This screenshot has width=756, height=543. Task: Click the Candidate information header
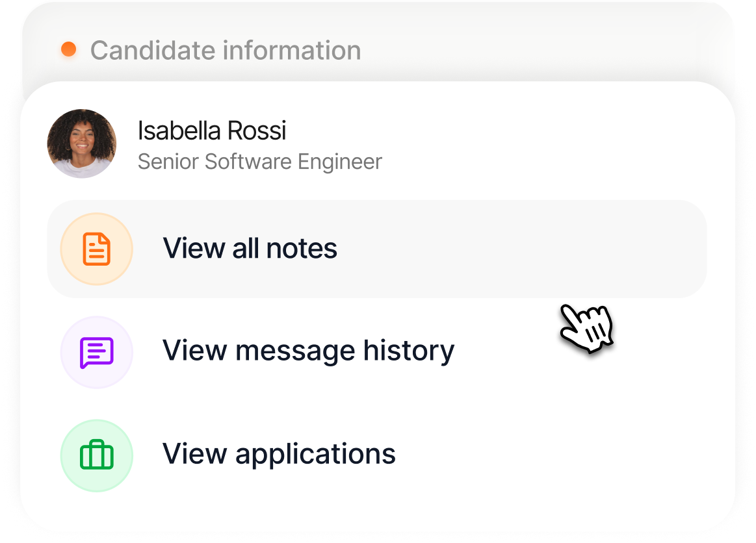pyautogui.click(x=226, y=50)
